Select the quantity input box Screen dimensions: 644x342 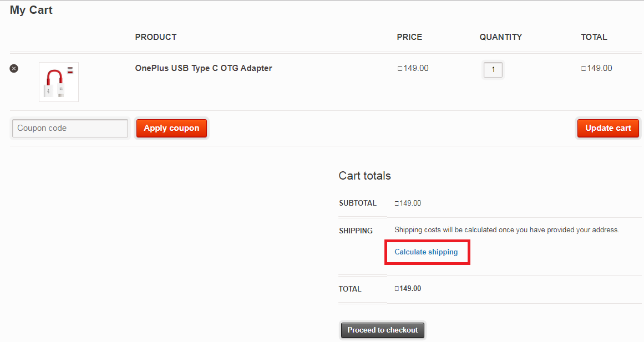coord(493,69)
